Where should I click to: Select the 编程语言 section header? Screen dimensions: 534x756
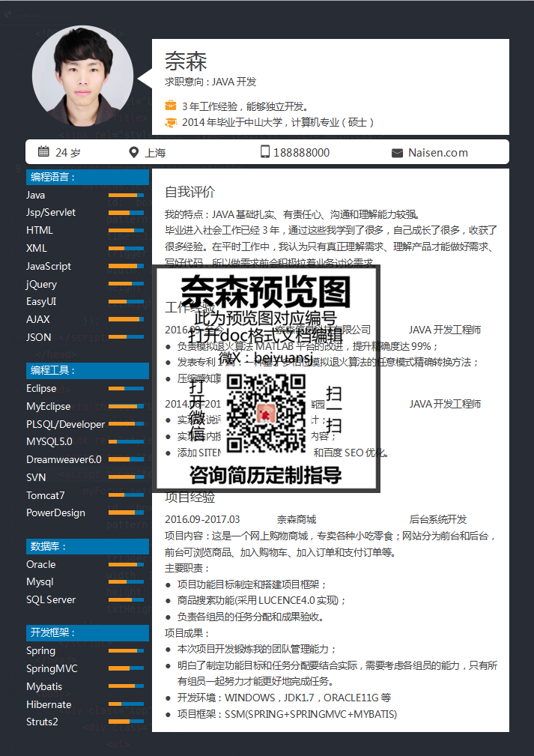click(87, 178)
